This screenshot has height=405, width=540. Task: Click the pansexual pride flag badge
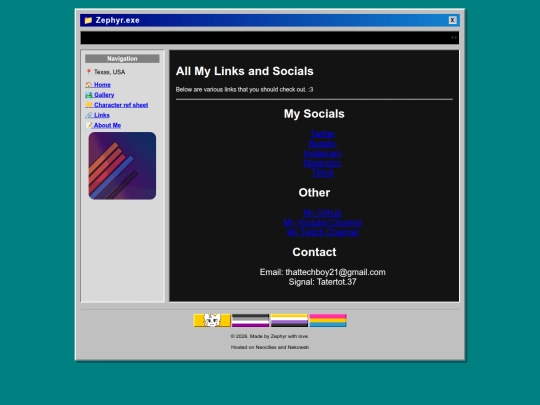click(x=328, y=320)
